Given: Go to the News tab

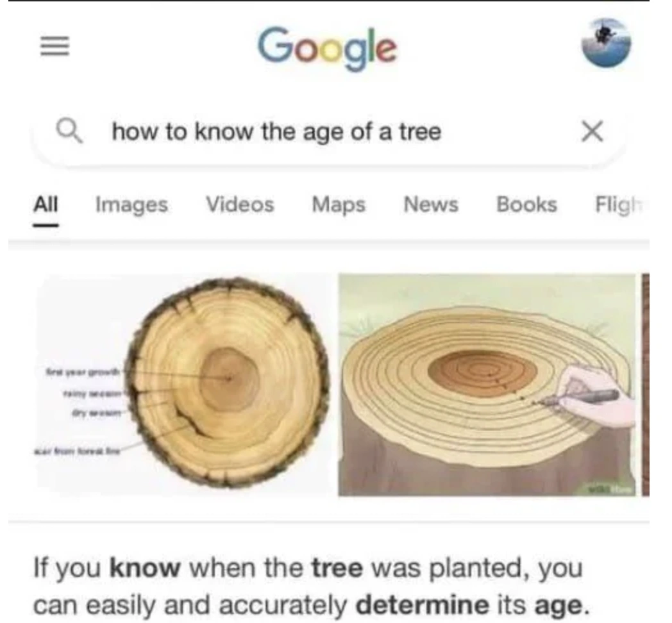Looking at the screenshot, I should pyautogui.click(x=431, y=204).
